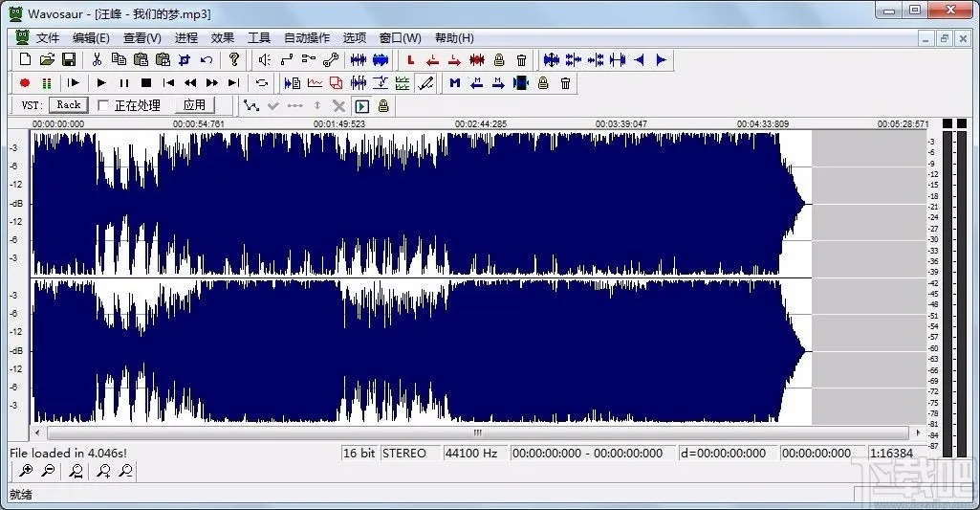Delete loop points with the first row trash icon
980x510 pixels.
521,60
